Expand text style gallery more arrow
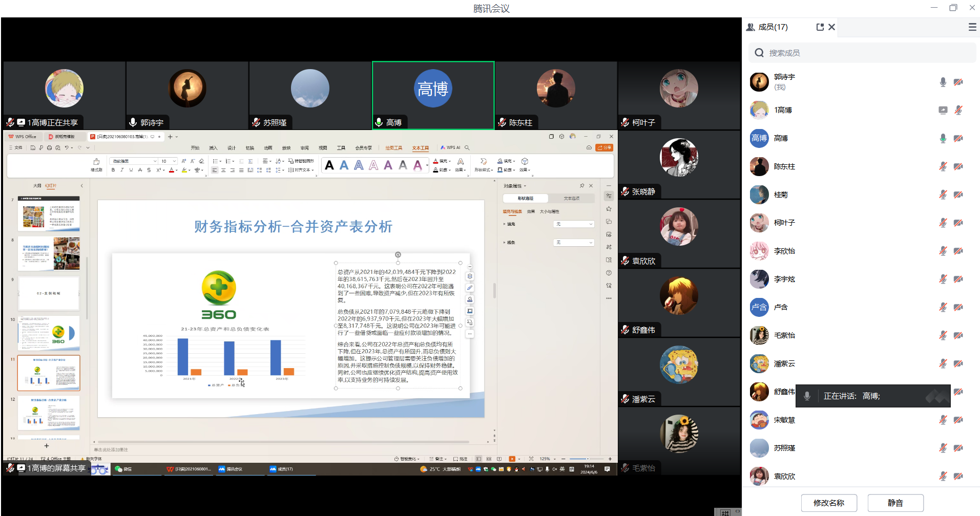980x516 pixels. tap(427, 165)
